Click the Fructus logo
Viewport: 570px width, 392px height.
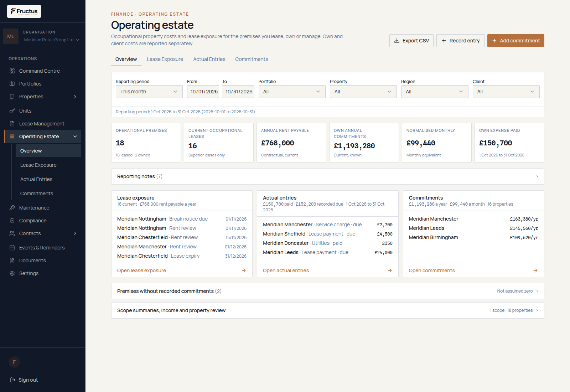(x=24, y=11)
